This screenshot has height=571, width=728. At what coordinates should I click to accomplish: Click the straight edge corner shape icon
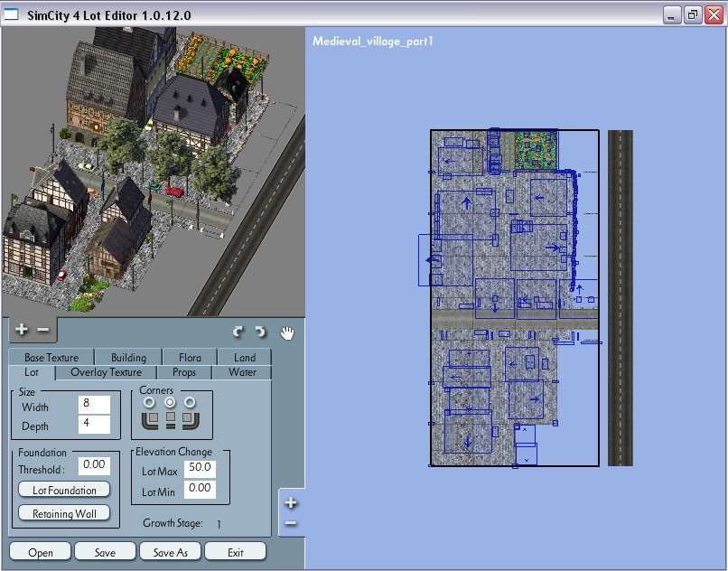coord(171,419)
